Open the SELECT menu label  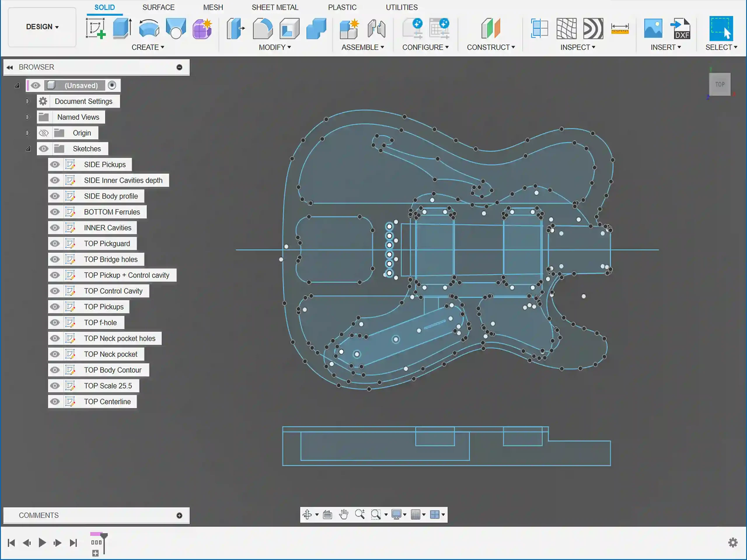click(721, 47)
